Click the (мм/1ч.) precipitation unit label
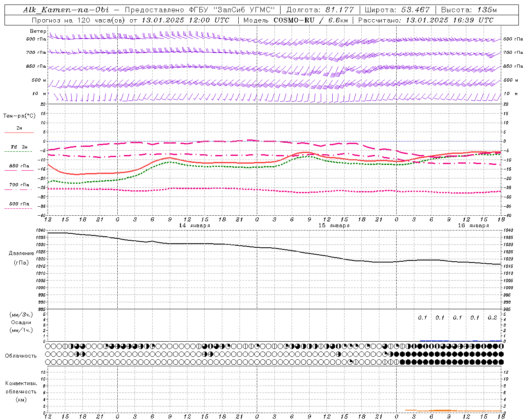 pyautogui.click(x=21, y=330)
